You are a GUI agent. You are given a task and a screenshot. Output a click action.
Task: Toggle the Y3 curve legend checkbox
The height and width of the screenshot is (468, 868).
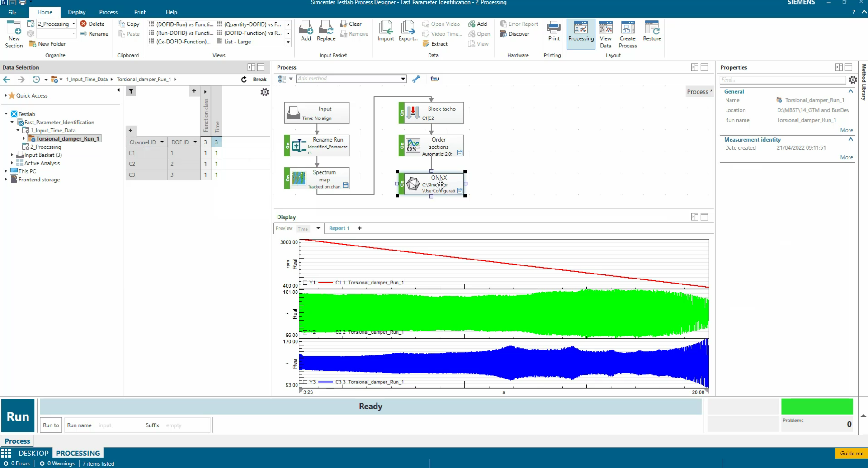coord(305,382)
